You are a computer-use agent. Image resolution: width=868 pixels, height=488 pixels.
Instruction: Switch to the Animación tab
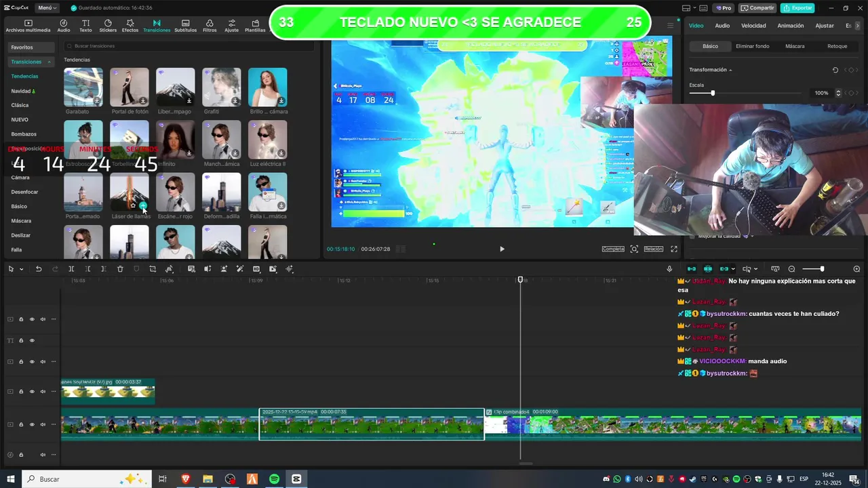point(790,26)
